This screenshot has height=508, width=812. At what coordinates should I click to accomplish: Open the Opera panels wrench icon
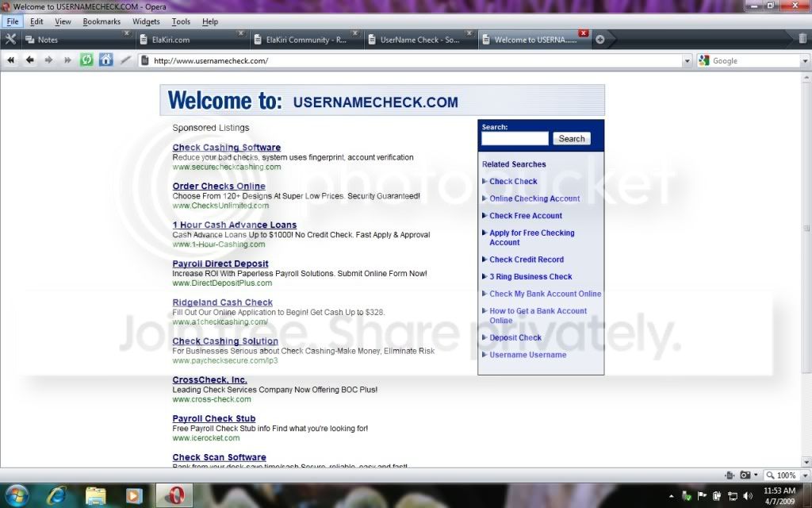(x=10, y=40)
